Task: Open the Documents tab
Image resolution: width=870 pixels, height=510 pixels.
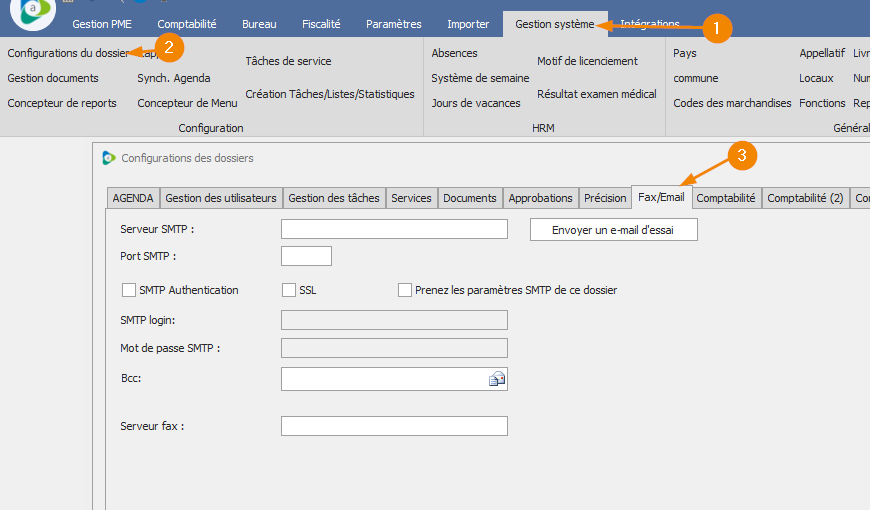Action: pyautogui.click(x=470, y=198)
